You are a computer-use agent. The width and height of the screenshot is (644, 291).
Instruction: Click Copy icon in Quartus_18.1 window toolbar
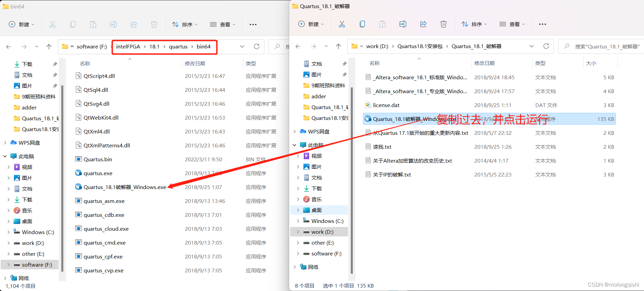pyautogui.click(x=362, y=24)
